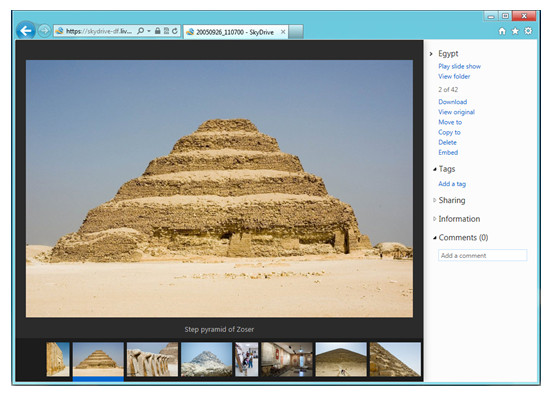
Task: Close the browser window
Action: [524, 16]
